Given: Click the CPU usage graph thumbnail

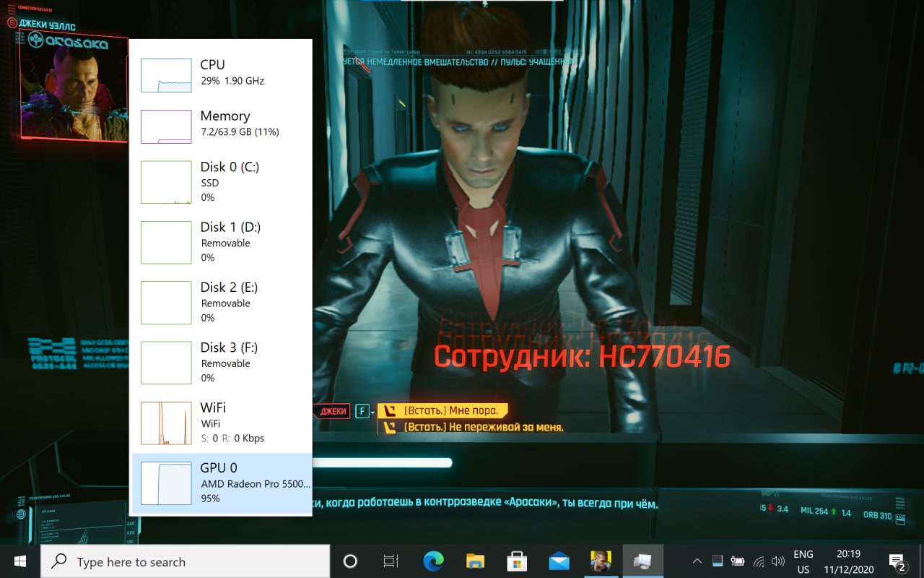Looking at the screenshot, I should [x=166, y=75].
